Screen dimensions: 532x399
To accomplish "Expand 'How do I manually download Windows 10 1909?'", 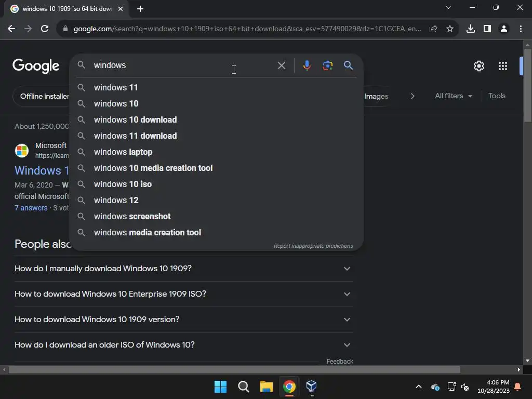I will click(x=183, y=269).
